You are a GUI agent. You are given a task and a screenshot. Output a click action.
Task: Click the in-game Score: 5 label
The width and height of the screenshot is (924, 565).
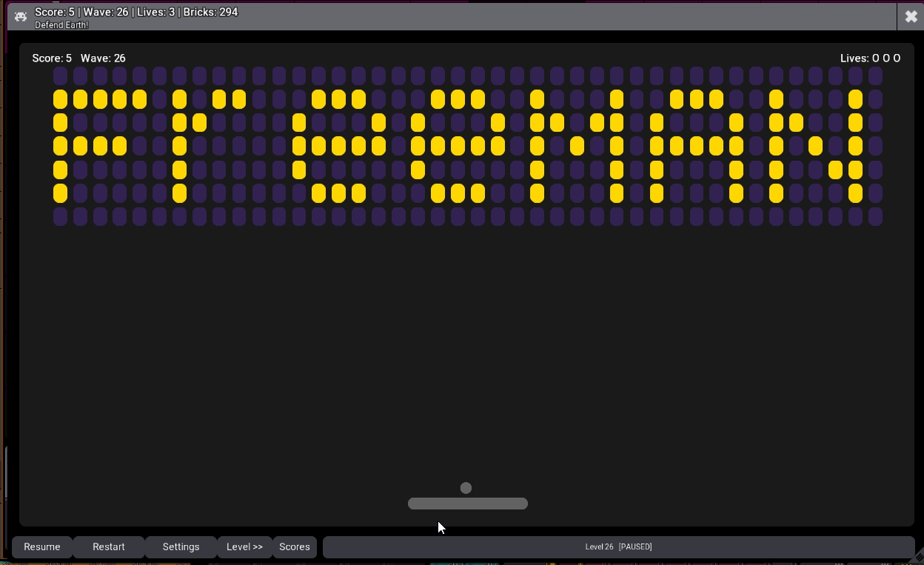(52, 58)
